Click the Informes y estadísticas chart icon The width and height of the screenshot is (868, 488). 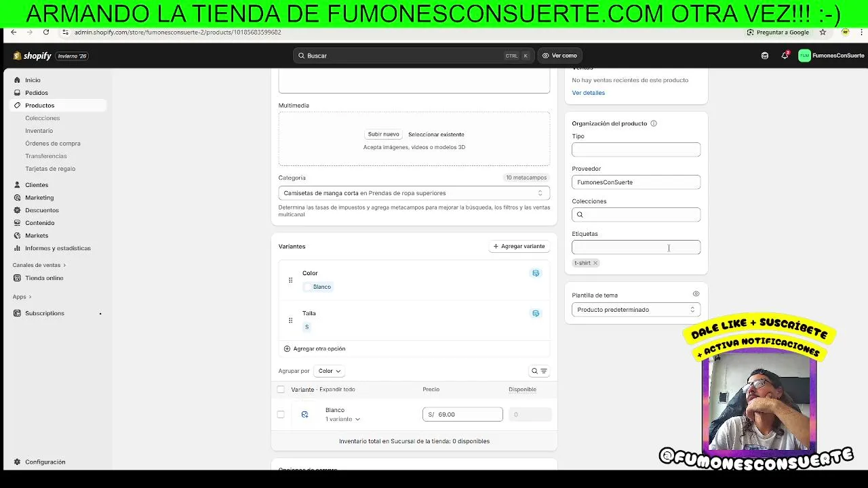[18, 248]
